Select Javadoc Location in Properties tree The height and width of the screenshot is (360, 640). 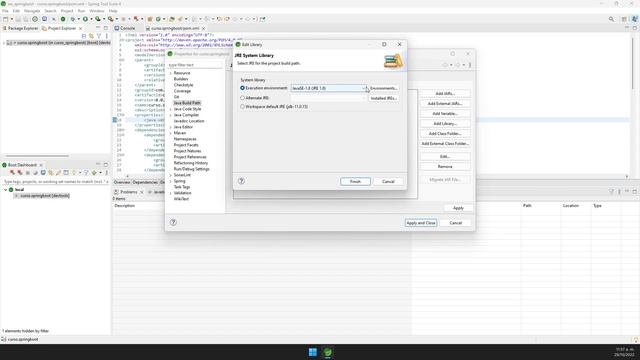click(189, 121)
